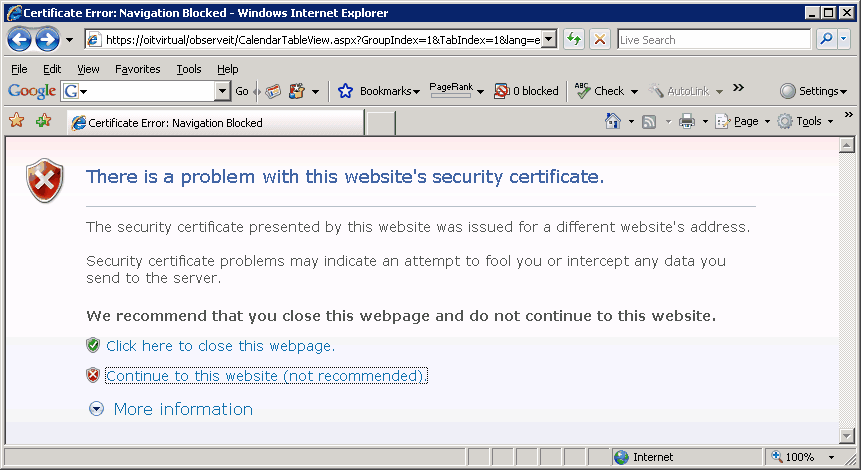The width and height of the screenshot is (861, 470).
Task: Open the Tools menu in menu bar
Action: coord(188,69)
